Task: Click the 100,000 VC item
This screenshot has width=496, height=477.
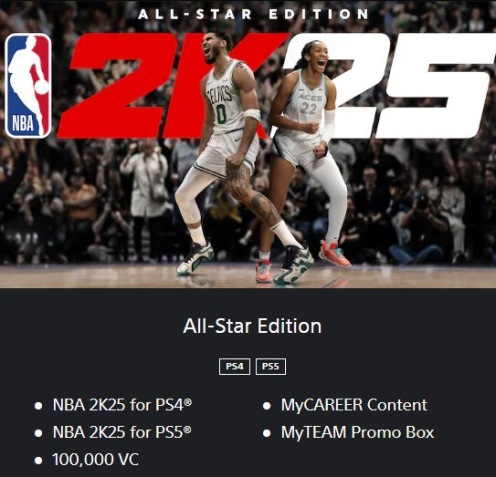Action: 95,460
